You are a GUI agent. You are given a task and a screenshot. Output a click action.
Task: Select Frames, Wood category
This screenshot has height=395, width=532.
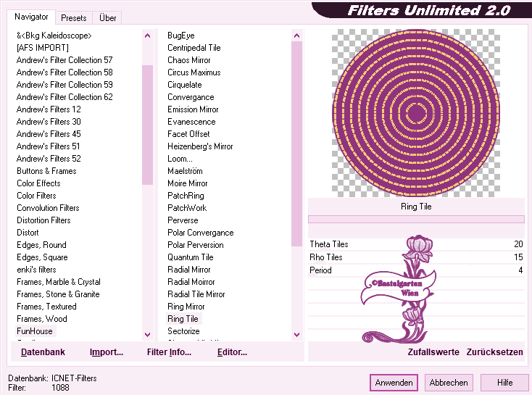tap(42, 319)
